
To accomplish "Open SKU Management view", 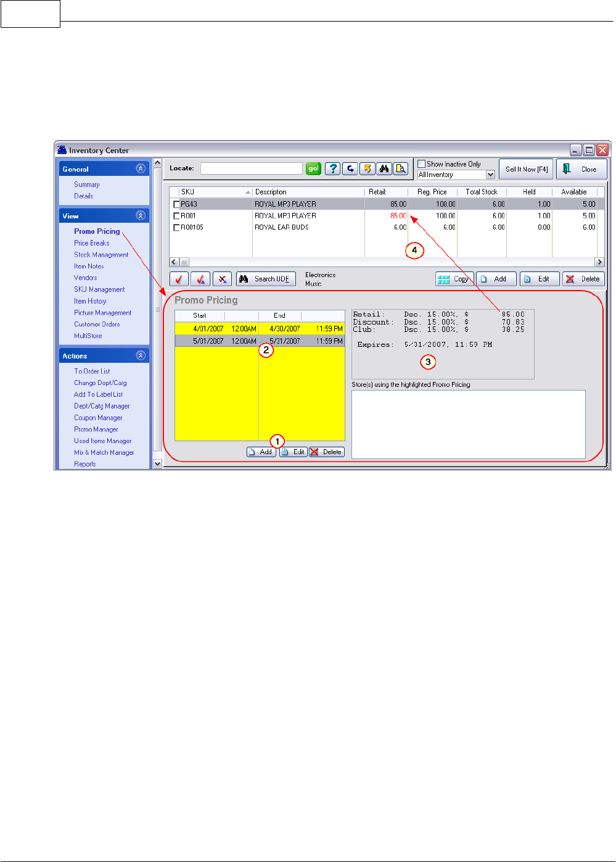I will [99, 289].
